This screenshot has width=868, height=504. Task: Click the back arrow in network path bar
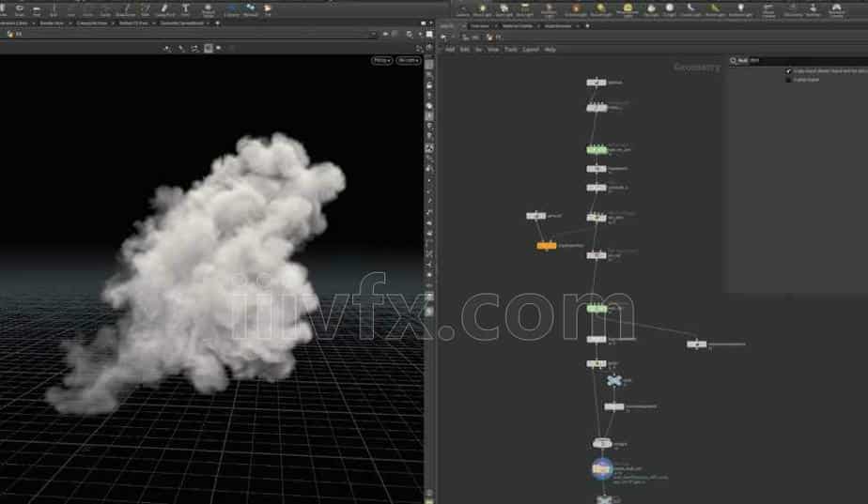point(444,37)
